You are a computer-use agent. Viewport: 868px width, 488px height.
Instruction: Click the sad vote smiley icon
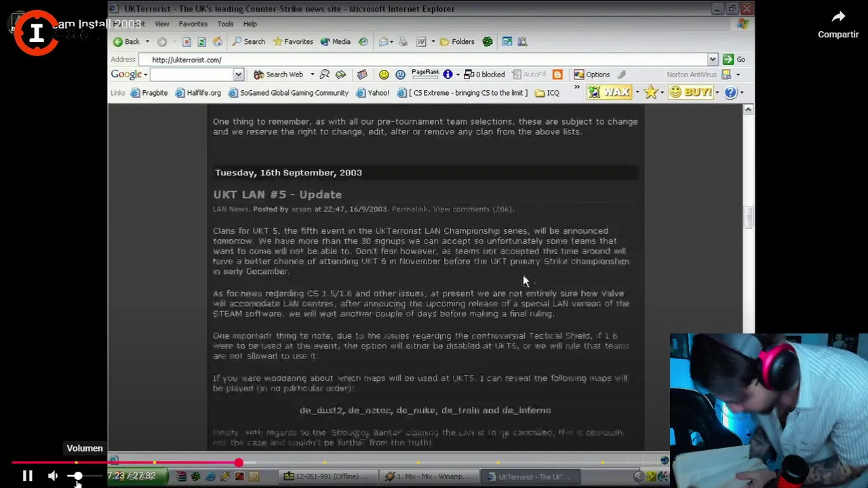(x=400, y=75)
